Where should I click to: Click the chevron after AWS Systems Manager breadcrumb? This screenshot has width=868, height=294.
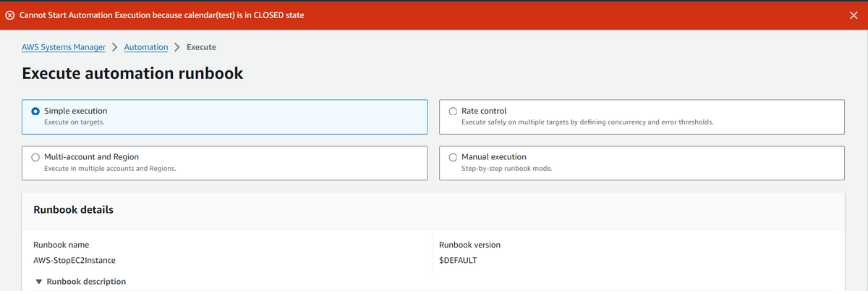(x=115, y=48)
